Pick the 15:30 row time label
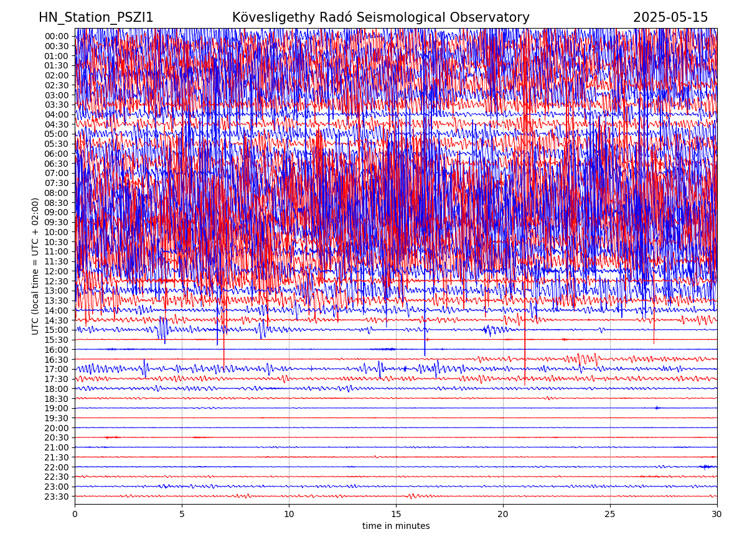Viewport: 747px width, 560px height. point(57,340)
